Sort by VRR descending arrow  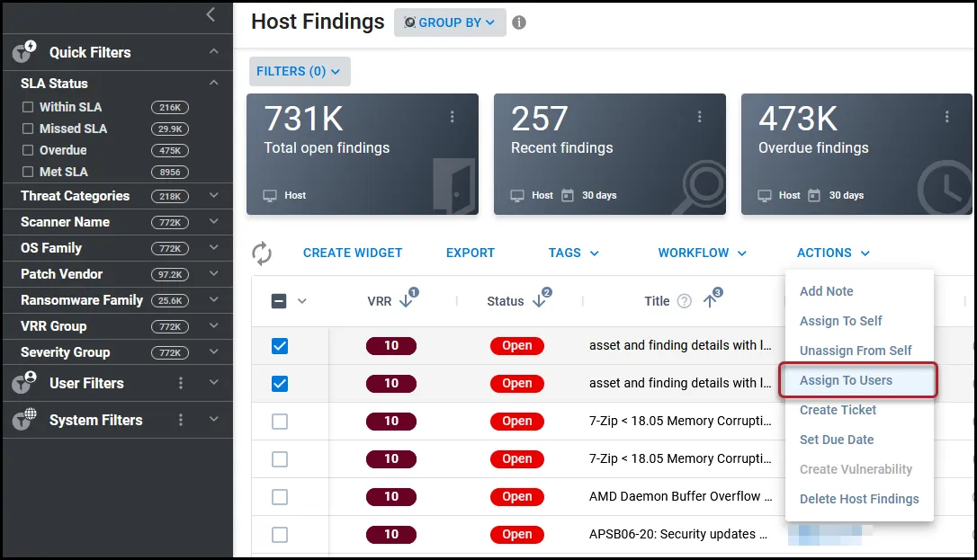[407, 301]
